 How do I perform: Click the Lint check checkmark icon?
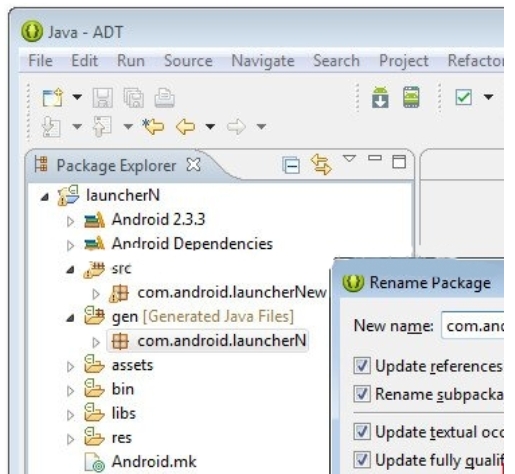point(463,97)
